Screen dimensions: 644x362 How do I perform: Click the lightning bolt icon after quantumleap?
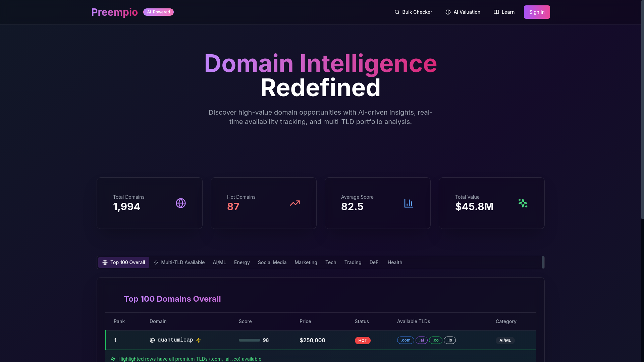click(x=199, y=340)
